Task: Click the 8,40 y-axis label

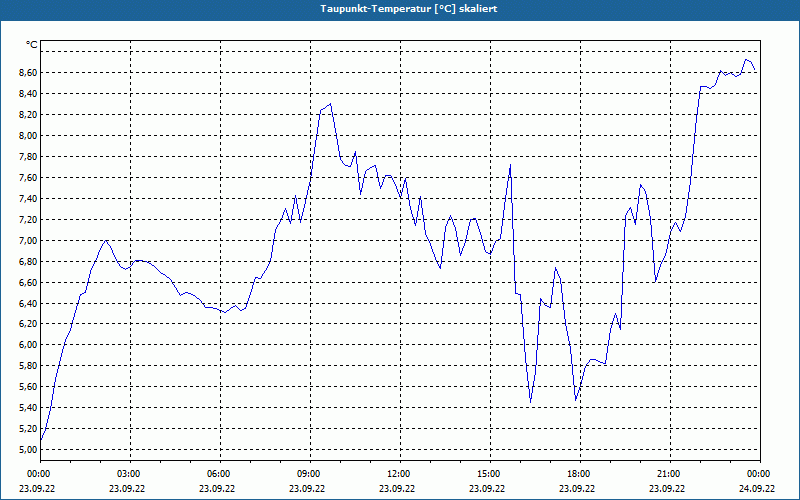Action: pyautogui.click(x=28, y=94)
